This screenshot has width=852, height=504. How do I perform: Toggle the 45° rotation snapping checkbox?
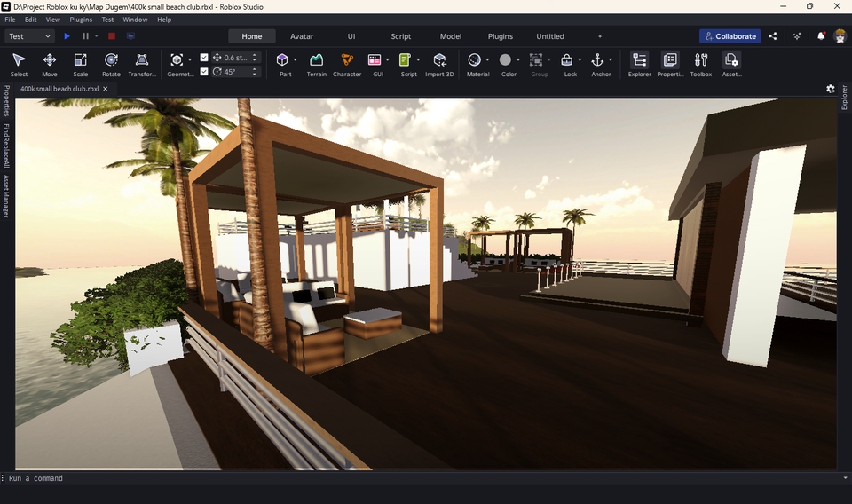point(204,72)
